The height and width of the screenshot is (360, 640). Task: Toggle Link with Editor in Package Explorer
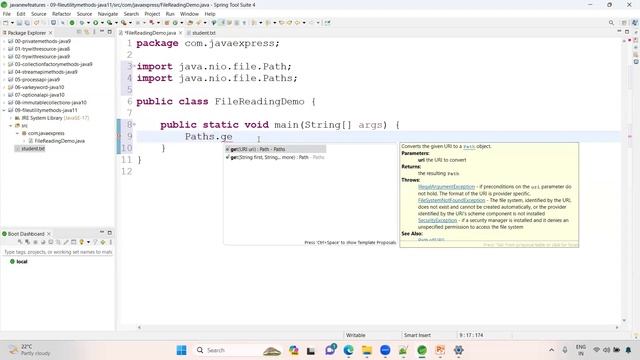click(x=86, y=32)
